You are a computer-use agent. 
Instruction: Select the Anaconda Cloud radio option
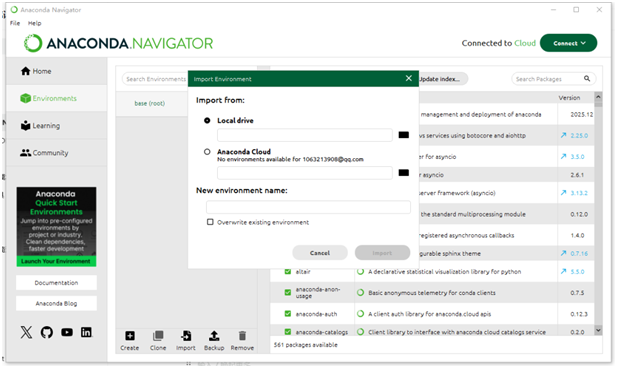(x=207, y=152)
